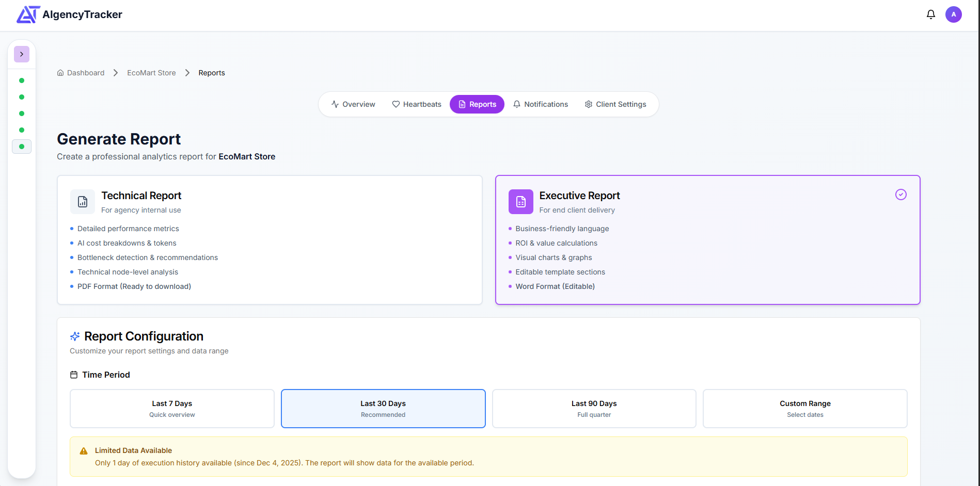Select Last 7 Days time period
980x486 pixels.
click(x=172, y=409)
